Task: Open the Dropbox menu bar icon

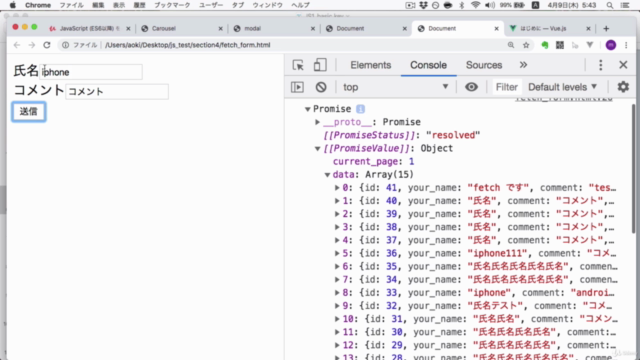Action: [423, 5]
